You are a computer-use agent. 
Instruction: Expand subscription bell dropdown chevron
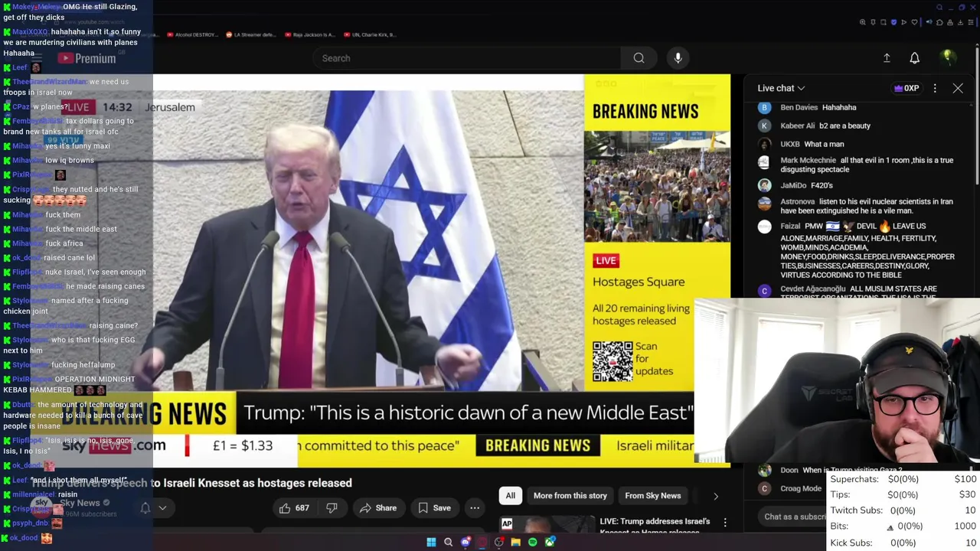[162, 507]
